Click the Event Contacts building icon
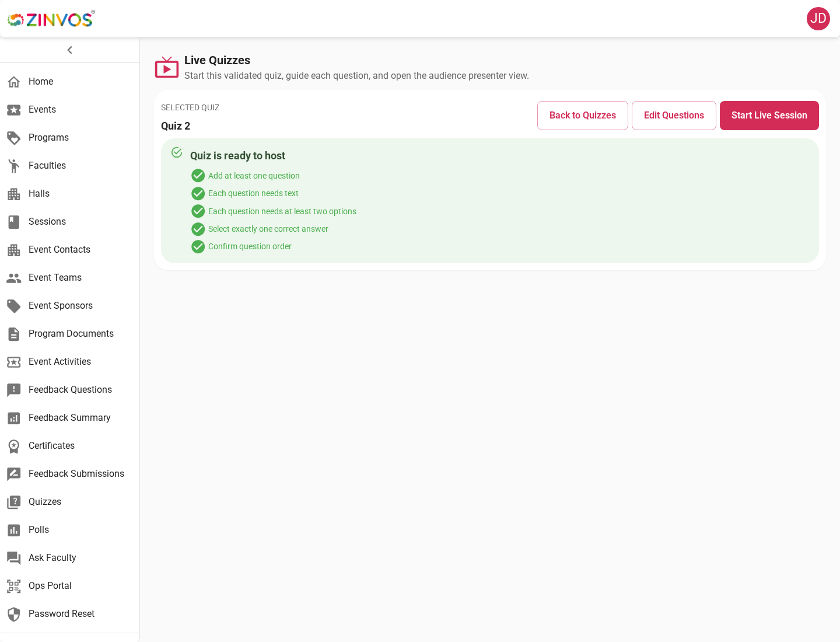This screenshot has width=840, height=642. (x=14, y=250)
